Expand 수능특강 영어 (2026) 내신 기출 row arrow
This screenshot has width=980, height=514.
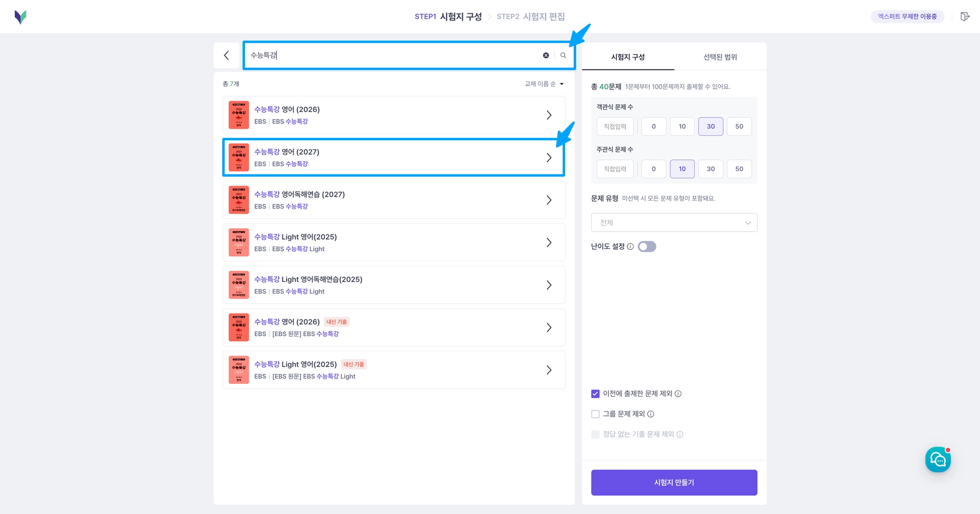click(x=549, y=327)
